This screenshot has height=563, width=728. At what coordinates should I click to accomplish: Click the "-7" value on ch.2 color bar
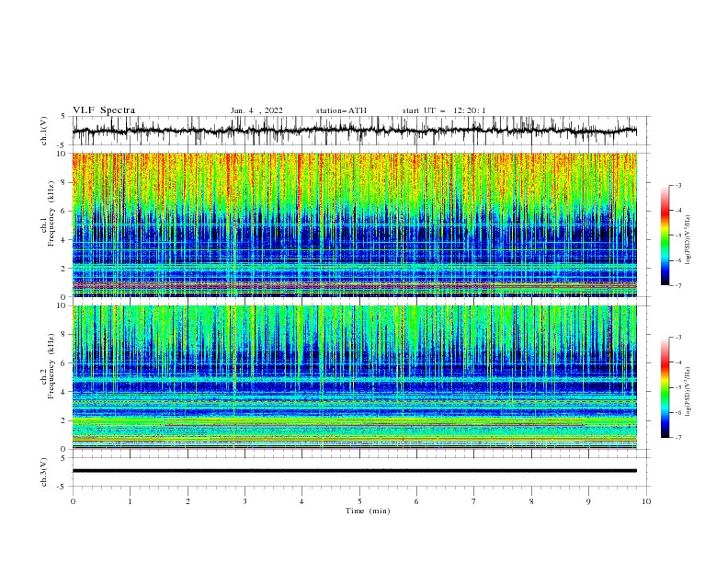pyautogui.click(x=677, y=438)
